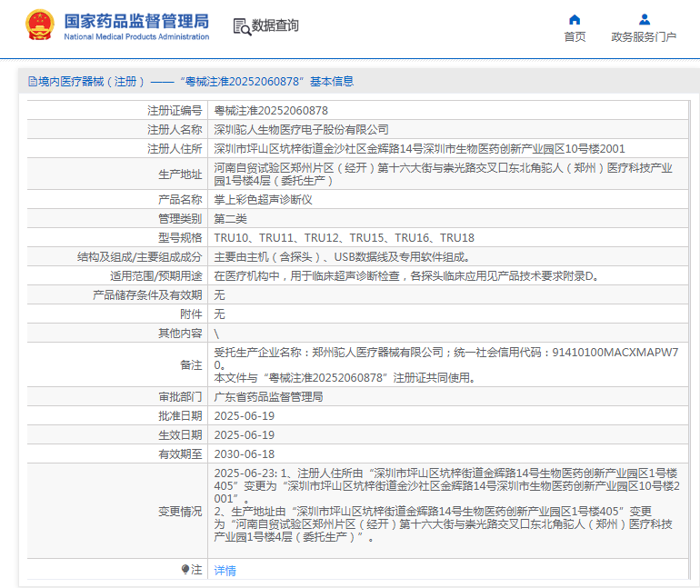Image resolution: width=700 pixels, height=588 pixels.
Task: Select registrant name 深圳驼人生物医疗电子股份有限公司
Action: click(301, 129)
